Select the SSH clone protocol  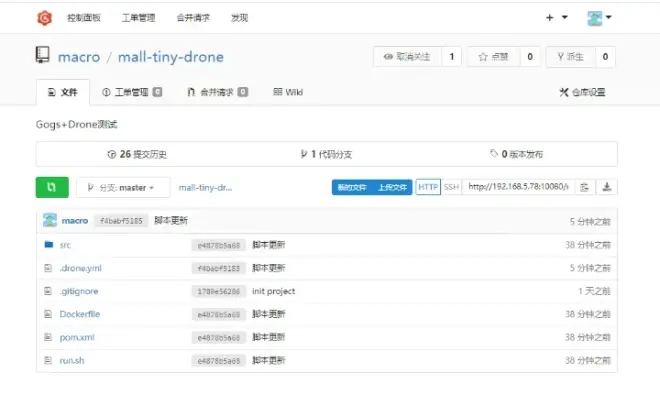(451, 187)
